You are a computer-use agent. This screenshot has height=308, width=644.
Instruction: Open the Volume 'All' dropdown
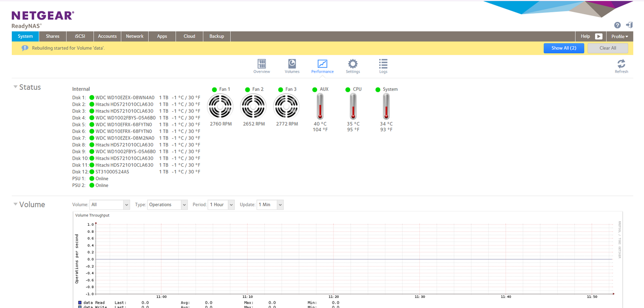pos(110,205)
